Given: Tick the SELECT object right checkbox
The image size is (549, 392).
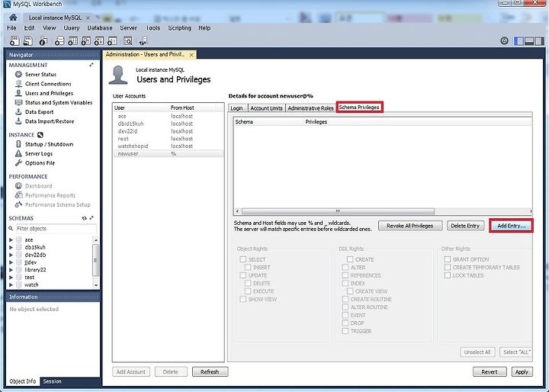Looking at the screenshot, I should pos(243,259).
